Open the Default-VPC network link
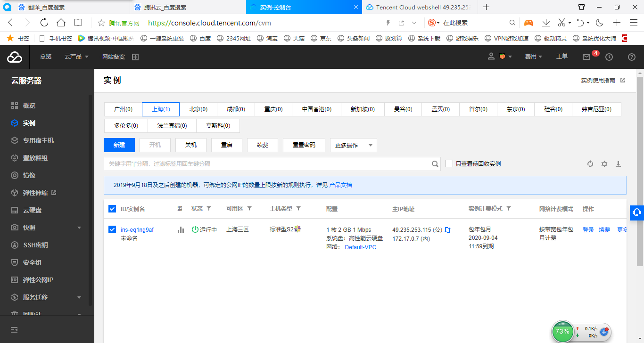 pos(361,247)
